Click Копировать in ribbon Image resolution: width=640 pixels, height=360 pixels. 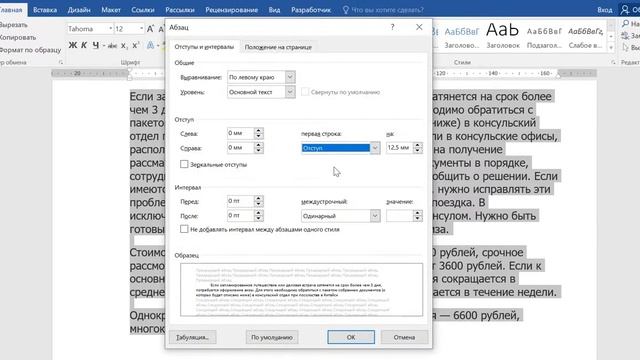point(18,37)
